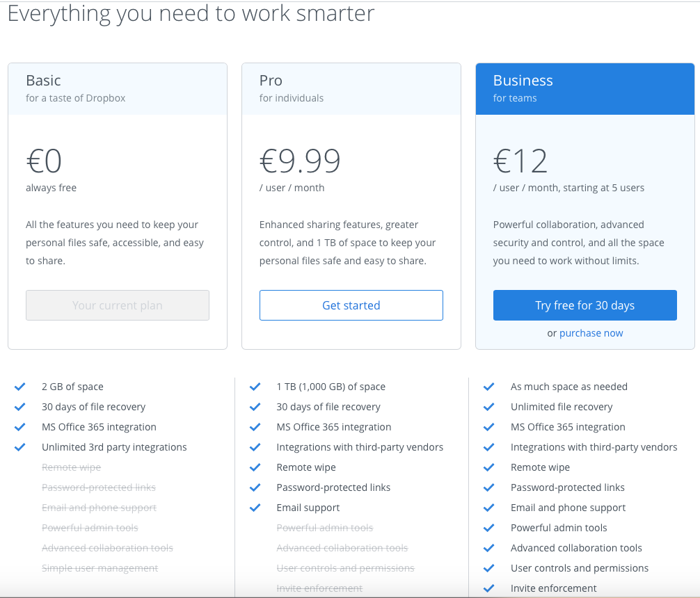Click the checkmark next to Email support

pos(255,508)
